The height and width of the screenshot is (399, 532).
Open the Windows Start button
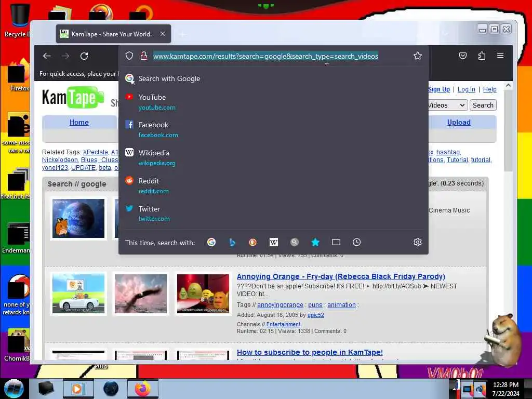[x=14, y=389]
